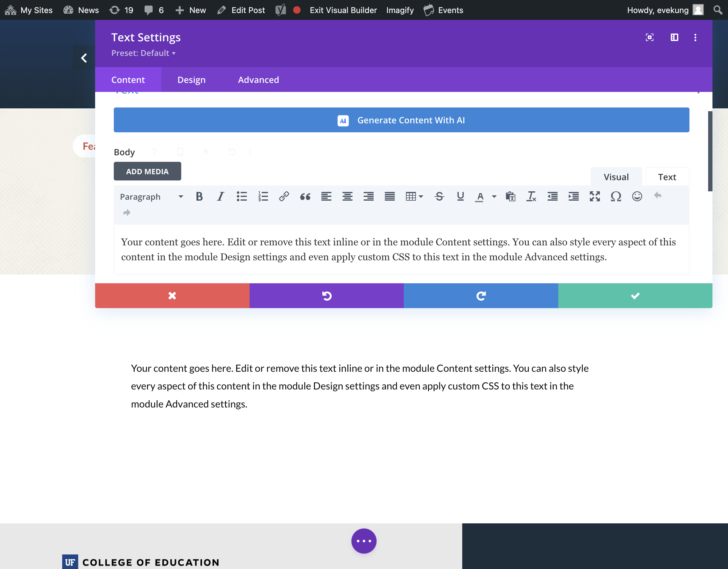Redo edit in the editor toolbar
The height and width of the screenshot is (569, 728).
point(127,212)
